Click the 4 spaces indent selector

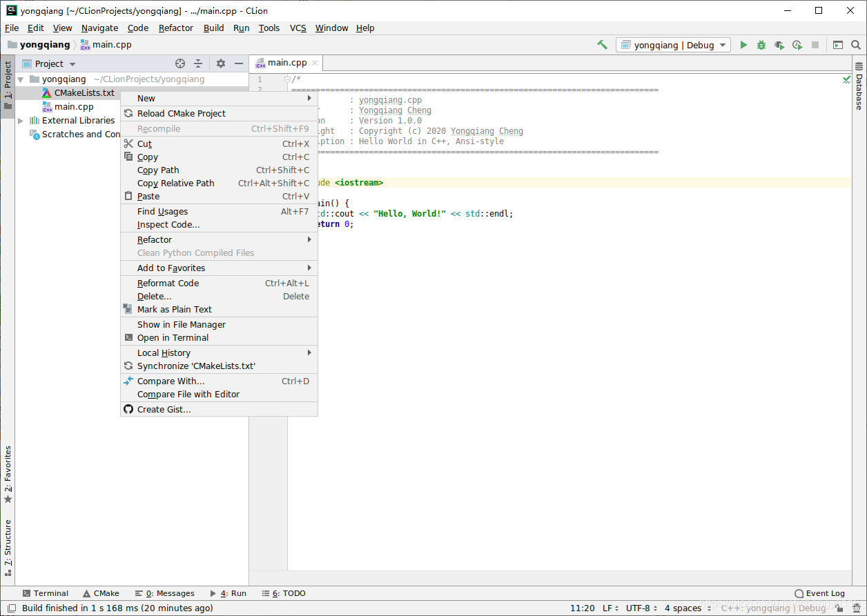click(688, 608)
